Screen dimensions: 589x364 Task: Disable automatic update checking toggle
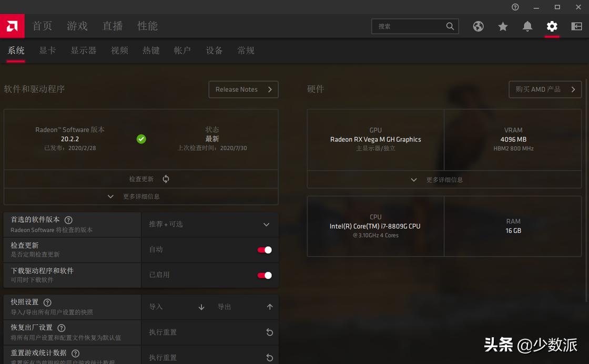click(x=265, y=250)
